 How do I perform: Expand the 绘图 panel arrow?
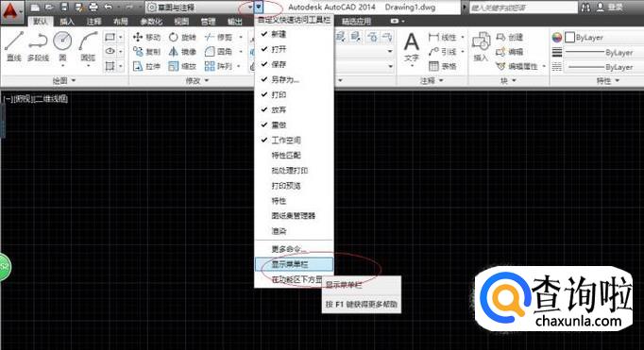(74, 80)
